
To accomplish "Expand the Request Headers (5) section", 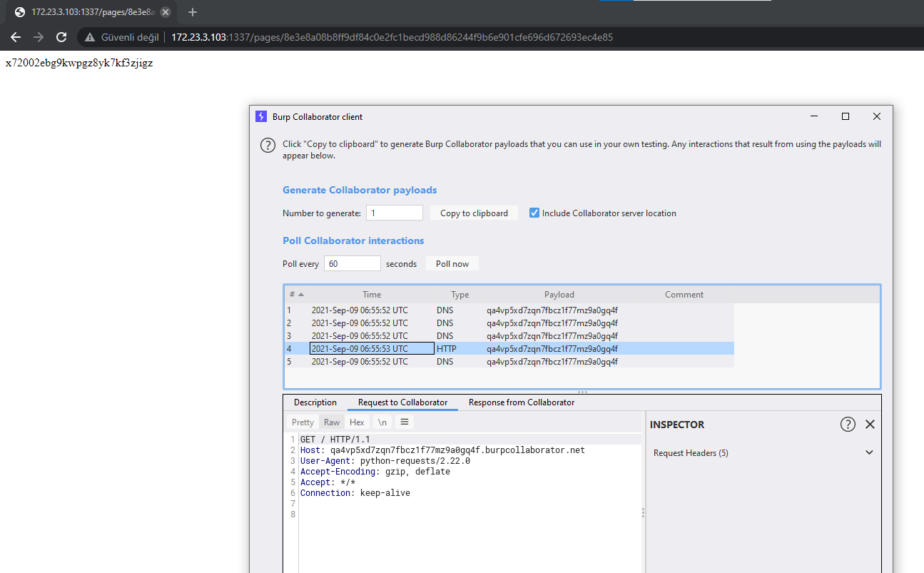I will click(x=869, y=452).
